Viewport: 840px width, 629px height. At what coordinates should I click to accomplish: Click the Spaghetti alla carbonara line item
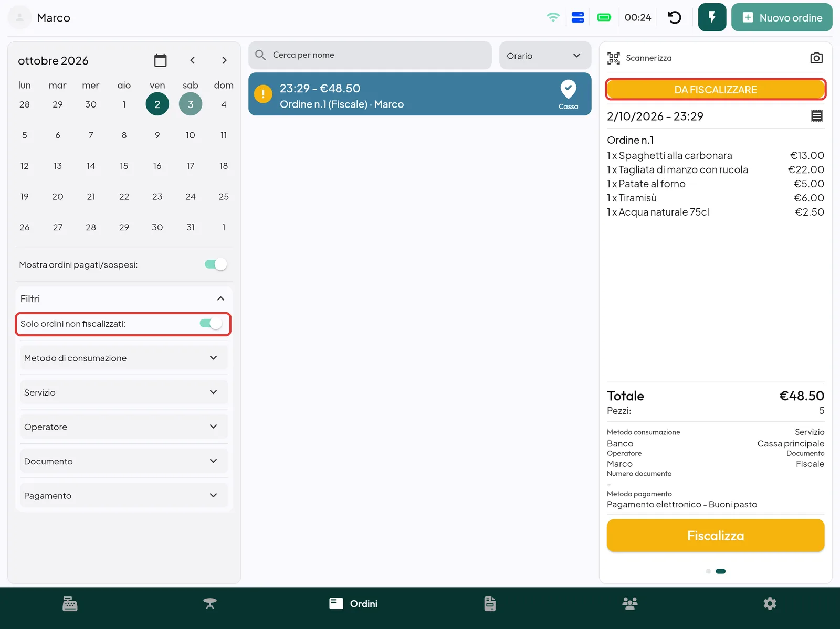click(716, 155)
